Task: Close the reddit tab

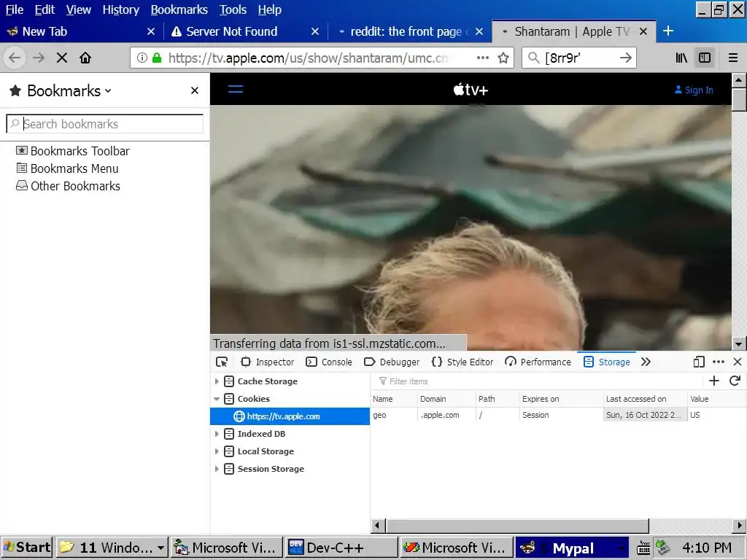Action: point(479,31)
